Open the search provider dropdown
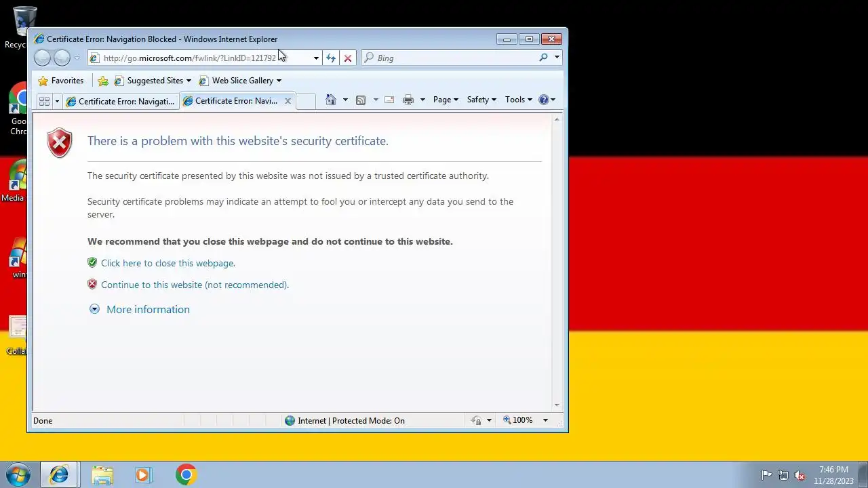Viewport: 868px width, 488px height. [x=557, y=58]
